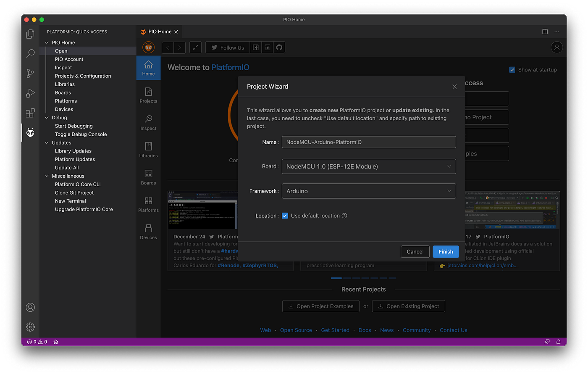Open Devices in the PIO Home sidebar
588x374 pixels.
(149, 232)
